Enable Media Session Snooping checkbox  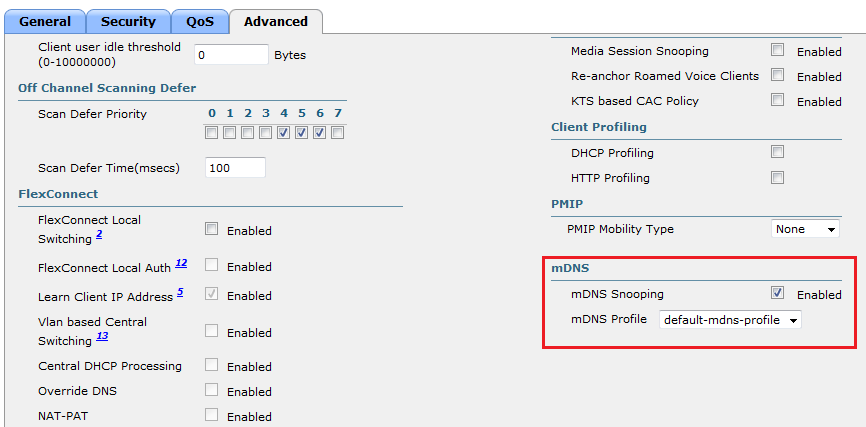pos(777,50)
